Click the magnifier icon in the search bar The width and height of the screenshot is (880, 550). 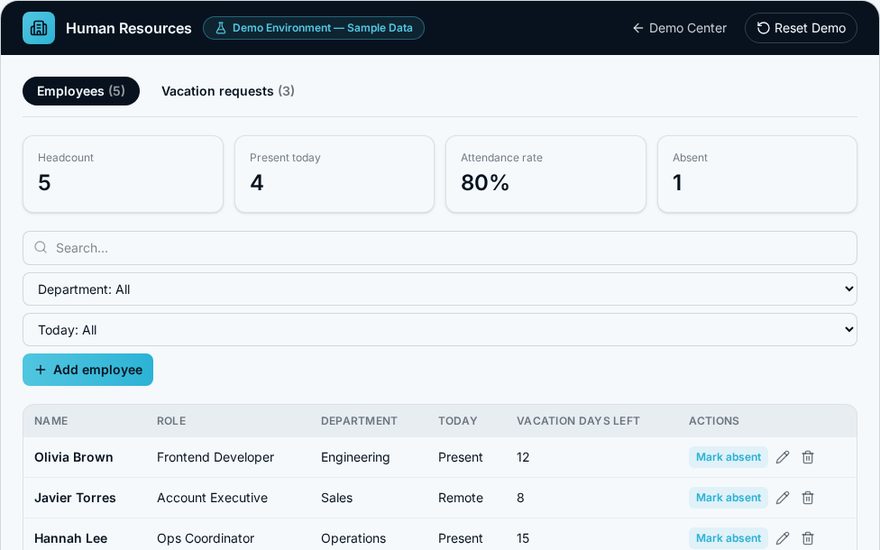pos(40,248)
